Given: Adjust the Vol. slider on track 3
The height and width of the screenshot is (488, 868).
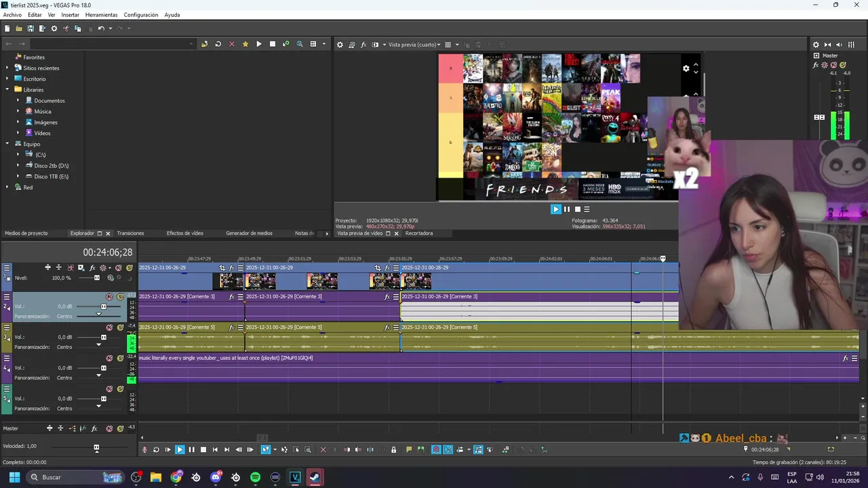Looking at the screenshot, I should point(104,337).
